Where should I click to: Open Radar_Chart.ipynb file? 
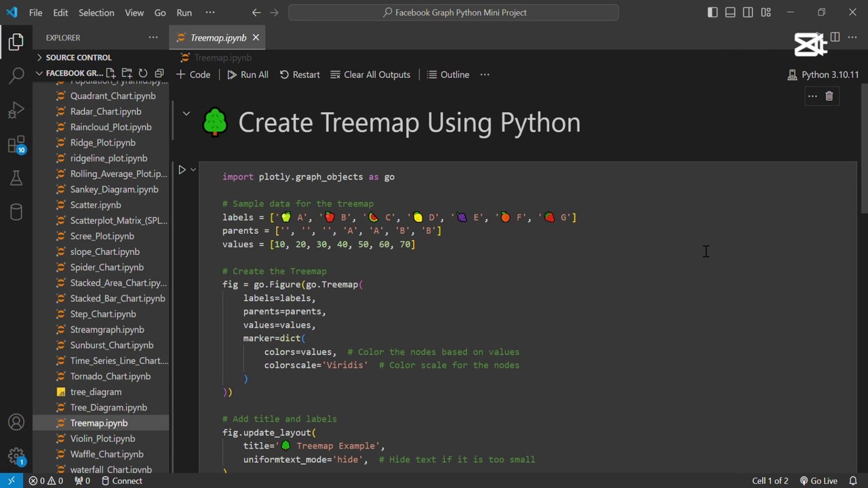(x=106, y=111)
